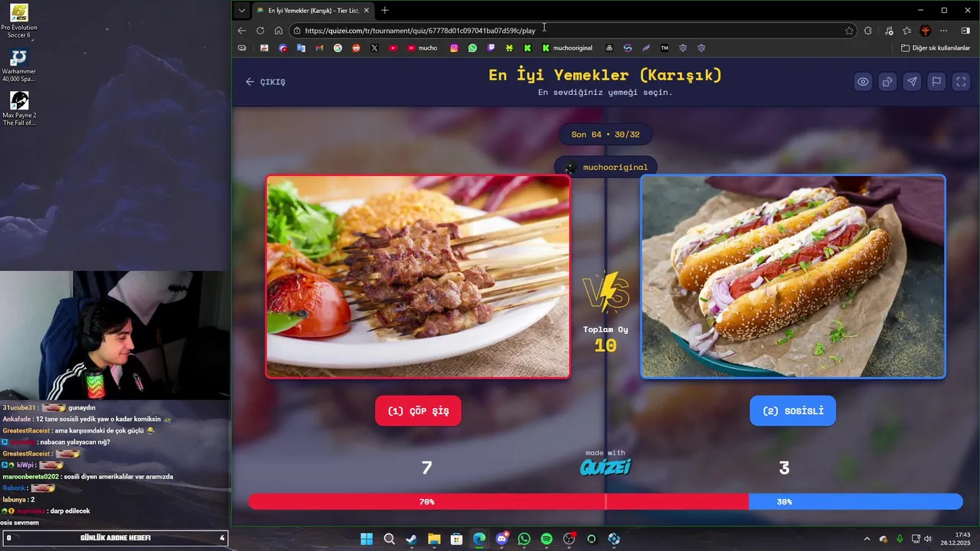Screen dimensions: 980x551
Task: Click the red 70% vote bar
Action: click(x=498, y=502)
